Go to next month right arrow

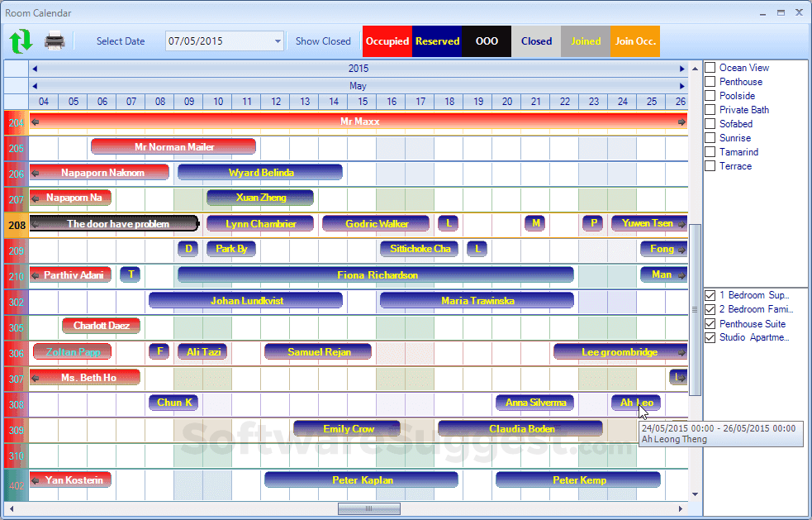click(682, 86)
